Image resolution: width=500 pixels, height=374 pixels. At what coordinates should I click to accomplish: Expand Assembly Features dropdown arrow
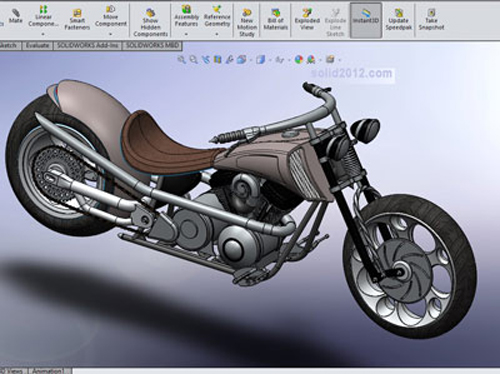point(186,34)
